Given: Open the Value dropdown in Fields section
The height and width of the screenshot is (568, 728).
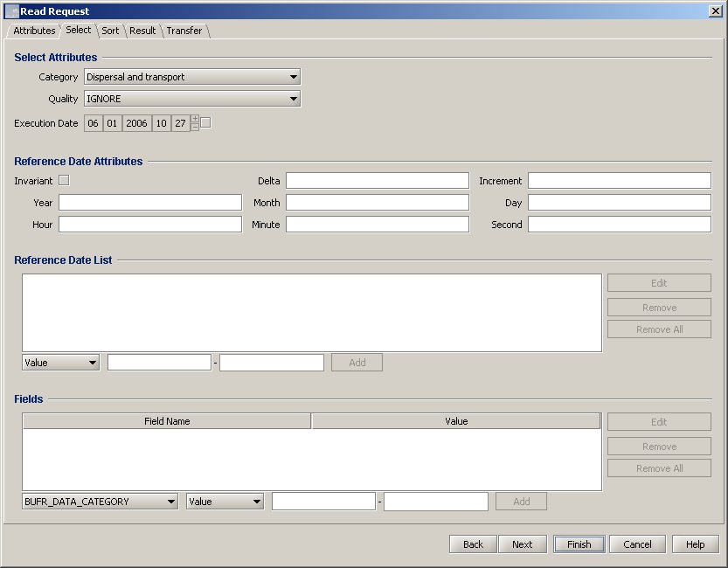Looking at the screenshot, I should point(225,502).
